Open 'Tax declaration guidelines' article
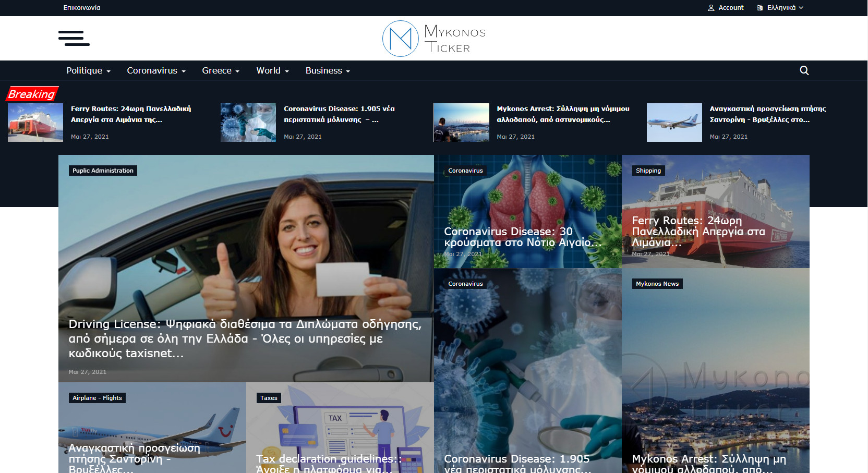868x473 pixels. point(329,464)
